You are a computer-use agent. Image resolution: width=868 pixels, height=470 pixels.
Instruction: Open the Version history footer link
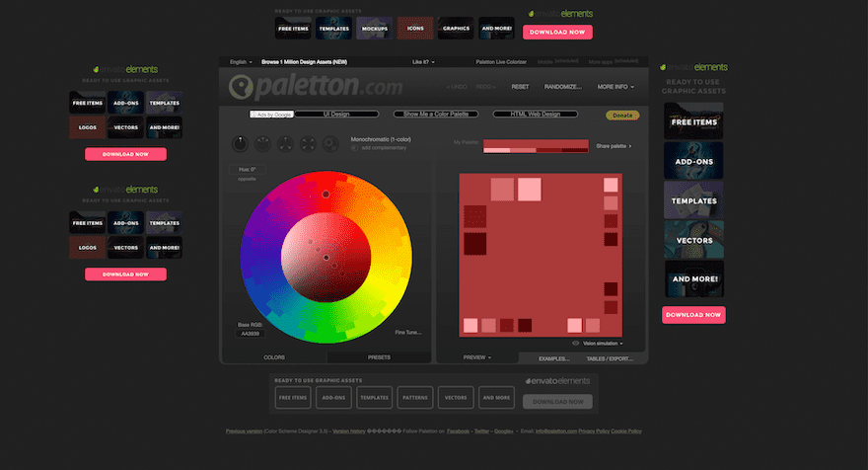pyautogui.click(x=349, y=431)
